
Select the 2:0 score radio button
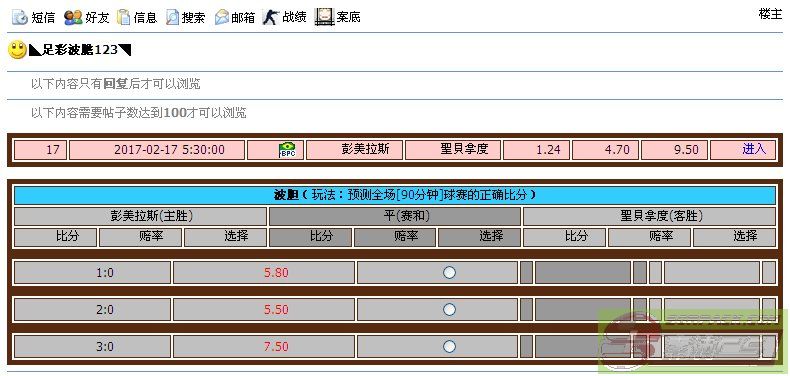point(449,309)
